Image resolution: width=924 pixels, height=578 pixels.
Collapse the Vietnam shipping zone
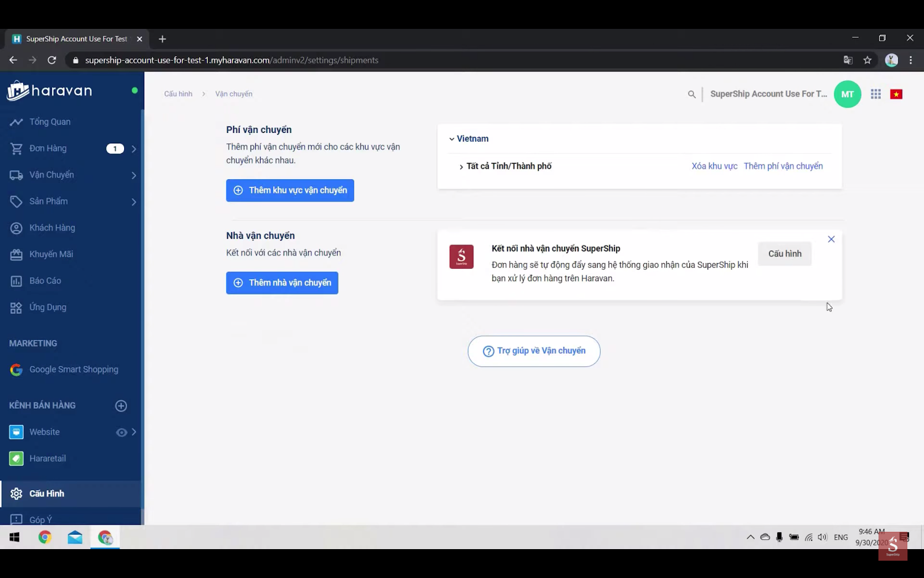pyautogui.click(x=452, y=139)
